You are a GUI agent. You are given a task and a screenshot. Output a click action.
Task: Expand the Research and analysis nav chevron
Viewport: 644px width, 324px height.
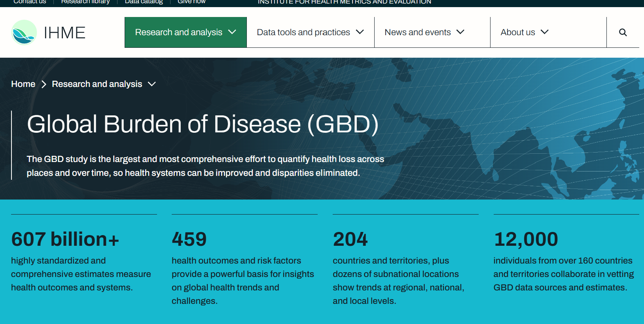point(232,32)
